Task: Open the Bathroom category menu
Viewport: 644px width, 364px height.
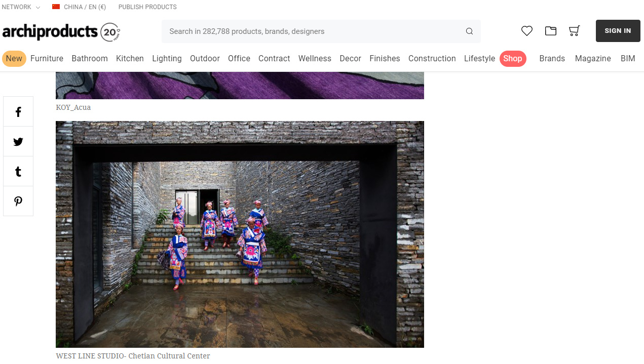Action: pos(90,59)
